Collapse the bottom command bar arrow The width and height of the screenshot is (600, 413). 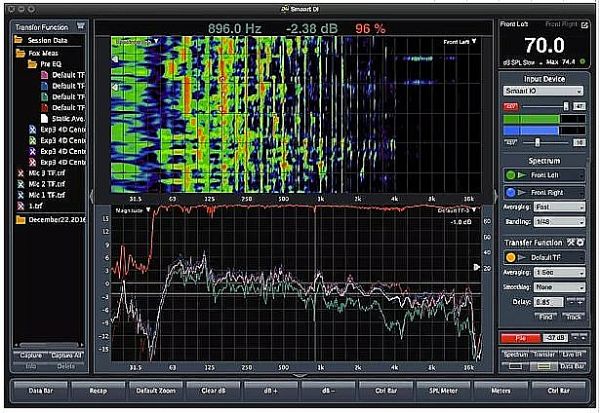[300, 376]
